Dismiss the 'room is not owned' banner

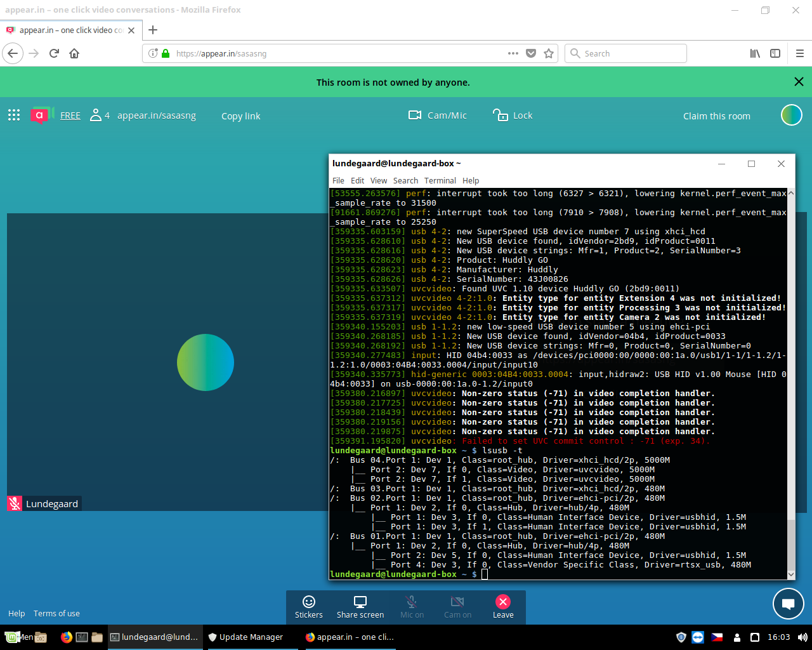click(x=799, y=82)
